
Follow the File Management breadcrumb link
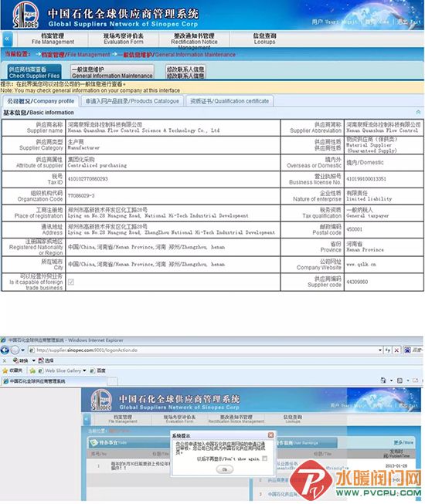(x=76, y=55)
